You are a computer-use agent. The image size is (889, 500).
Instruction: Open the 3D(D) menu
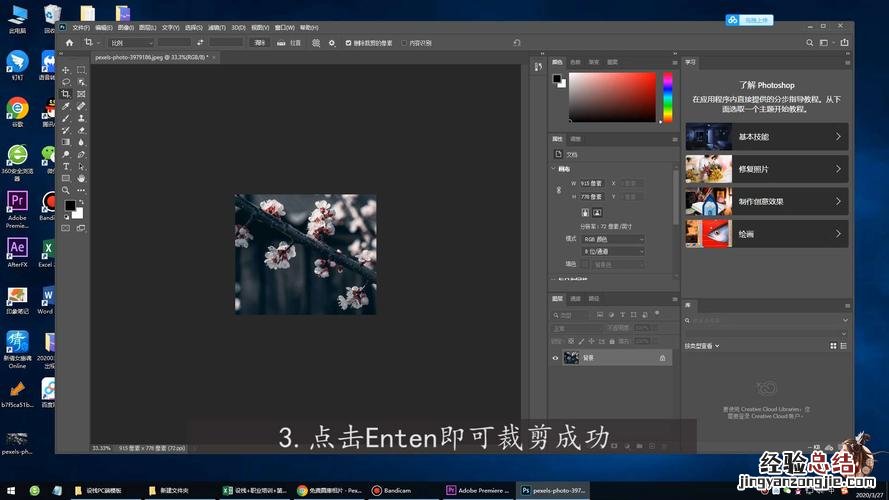click(238, 28)
